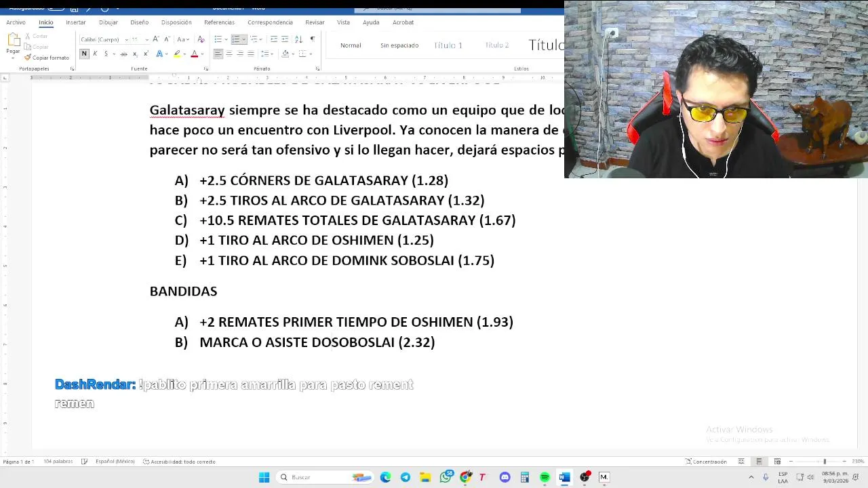Screen dimensions: 868x488
Task: Toggle subscript formatting
Action: point(135,54)
